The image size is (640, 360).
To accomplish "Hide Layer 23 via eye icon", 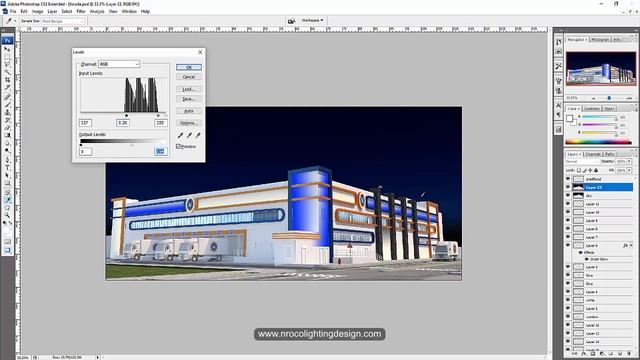I will [568, 187].
